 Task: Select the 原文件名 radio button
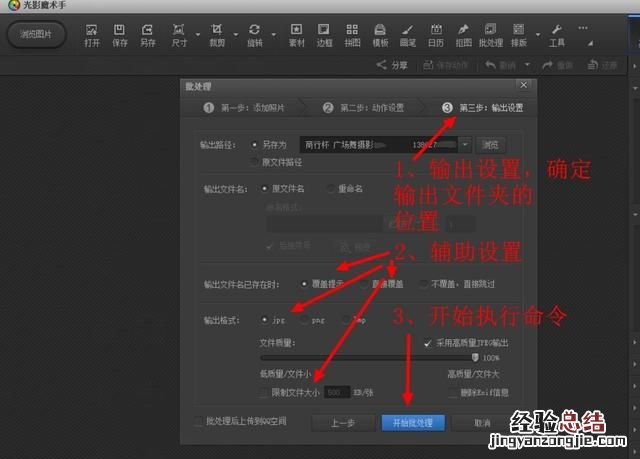pos(264,188)
